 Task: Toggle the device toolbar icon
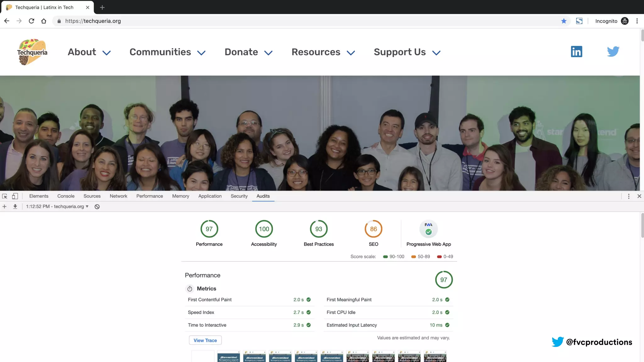click(x=15, y=196)
